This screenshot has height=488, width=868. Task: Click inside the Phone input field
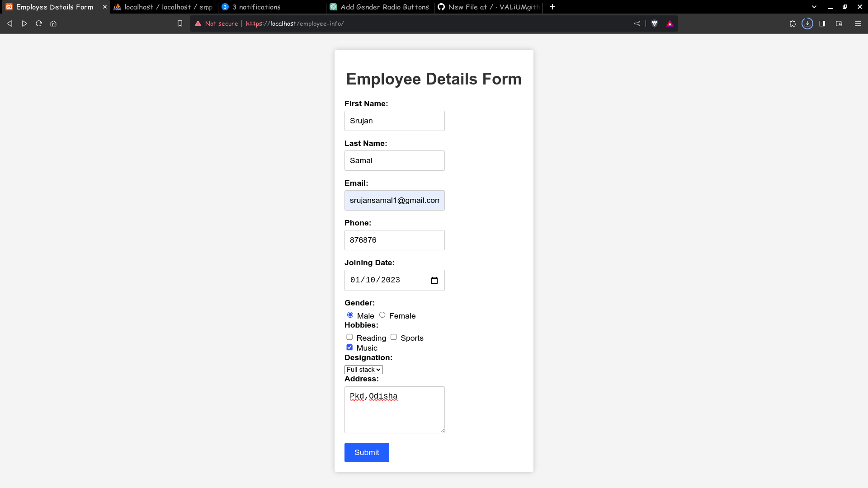[x=394, y=240]
